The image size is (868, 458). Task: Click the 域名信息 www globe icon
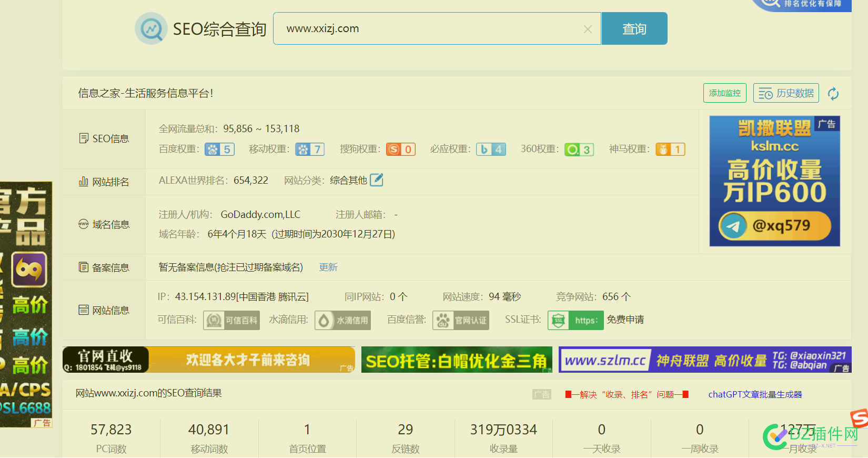point(83,224)
